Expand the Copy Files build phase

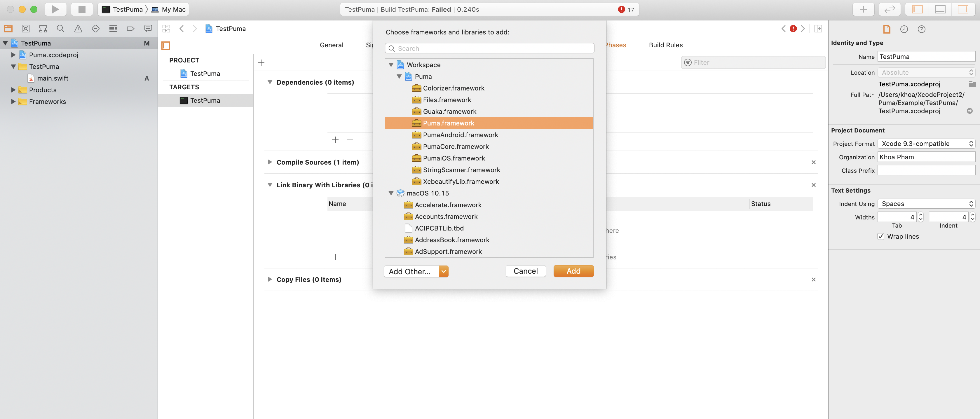coord(270,279)
